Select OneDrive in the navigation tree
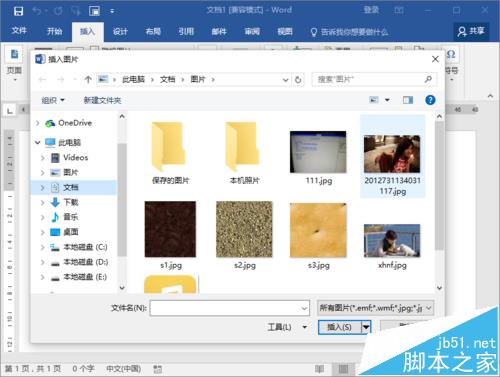The width and height of the screenshot is (500, 377). click(75, 123)
